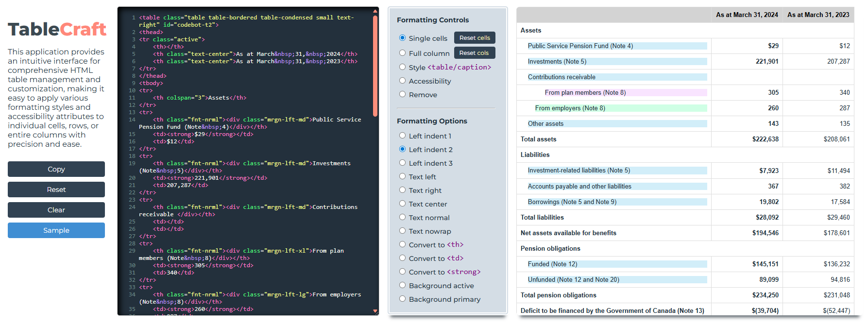868x327 pixels.
Task: Pick the Remove formatting control
Action: [x=402, y=94]
